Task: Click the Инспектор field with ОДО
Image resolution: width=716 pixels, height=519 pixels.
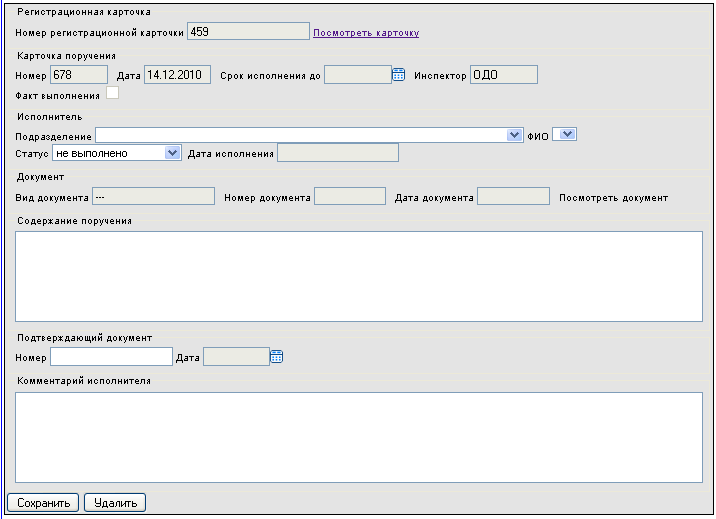Action: click(504, 75)
